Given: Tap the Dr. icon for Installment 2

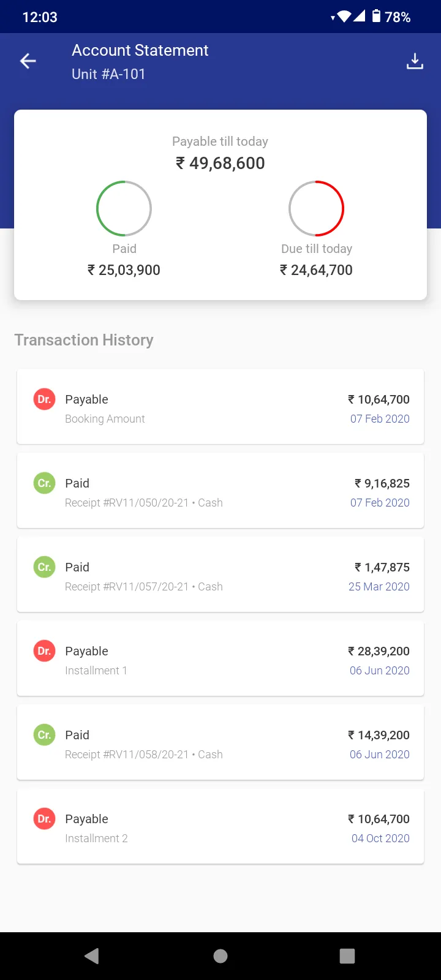Looking at the screenshot, I should (x=44, y=819).
